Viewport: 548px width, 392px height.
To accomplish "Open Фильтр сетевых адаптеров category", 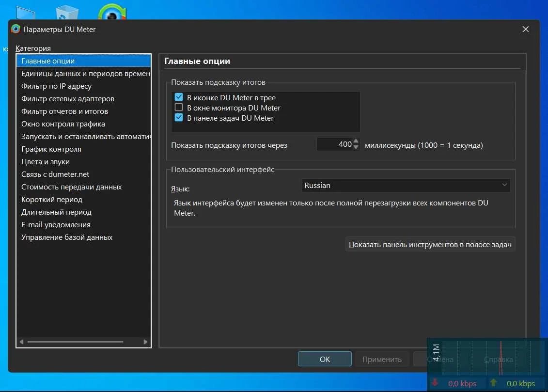I will pos(83,98).
